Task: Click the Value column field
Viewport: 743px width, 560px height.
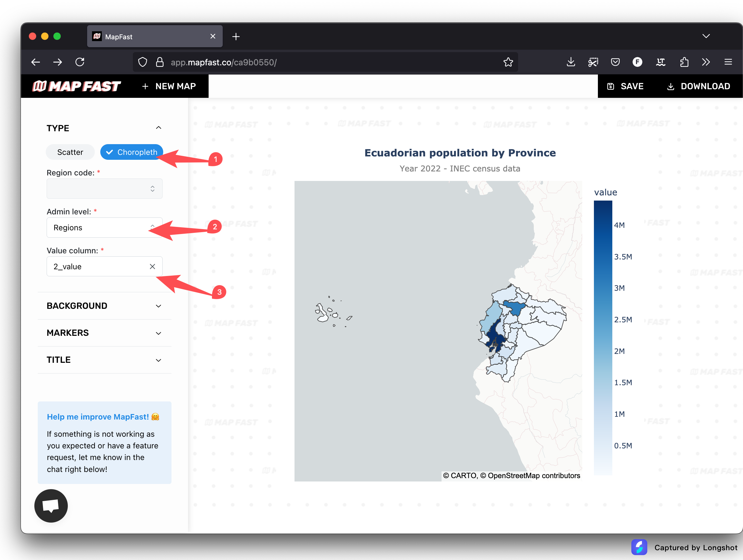Action: 105,267
